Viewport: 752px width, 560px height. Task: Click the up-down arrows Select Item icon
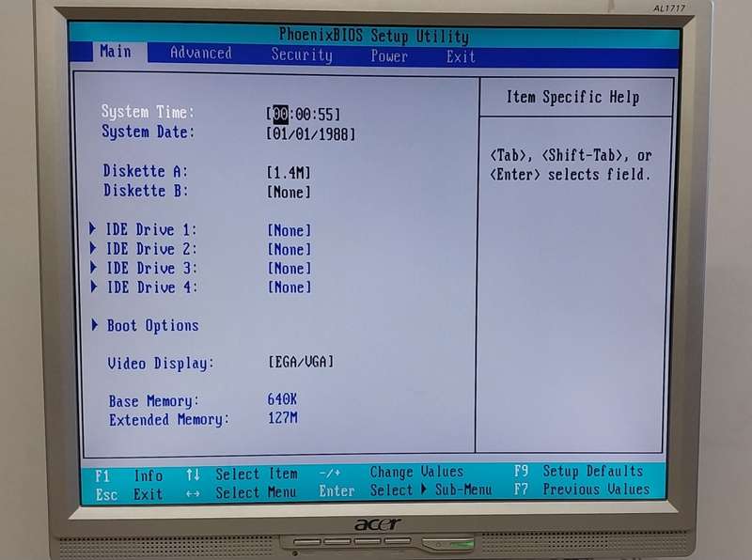pos(193,474)
